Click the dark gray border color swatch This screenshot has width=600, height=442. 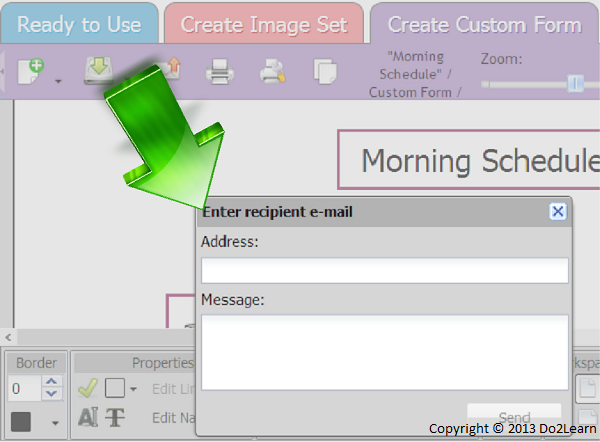(x=22, y=421)
